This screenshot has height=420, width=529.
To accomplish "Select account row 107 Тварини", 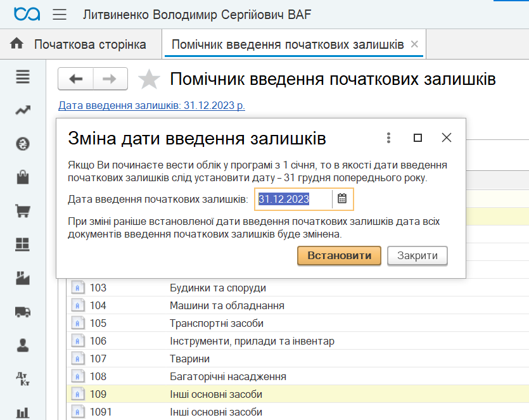I will point(298,359).
